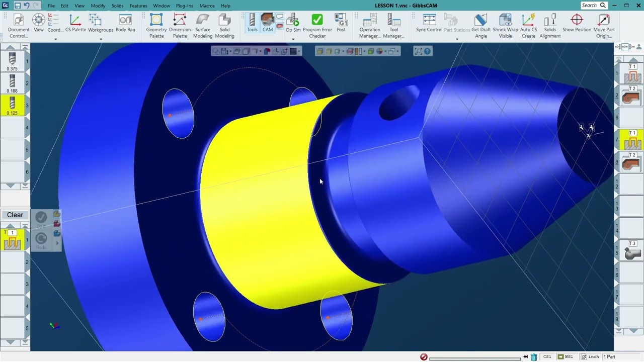Open the Body Bag

(125, 24)
